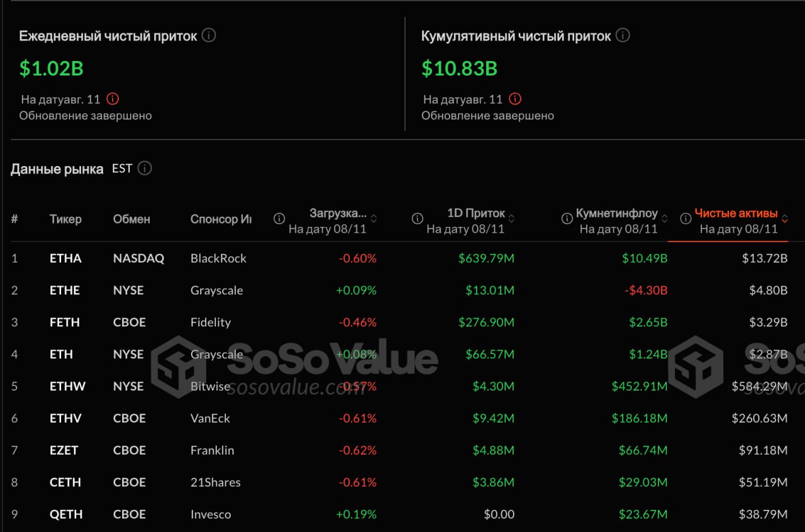Click the $1.02B daily inflow value

52,68
